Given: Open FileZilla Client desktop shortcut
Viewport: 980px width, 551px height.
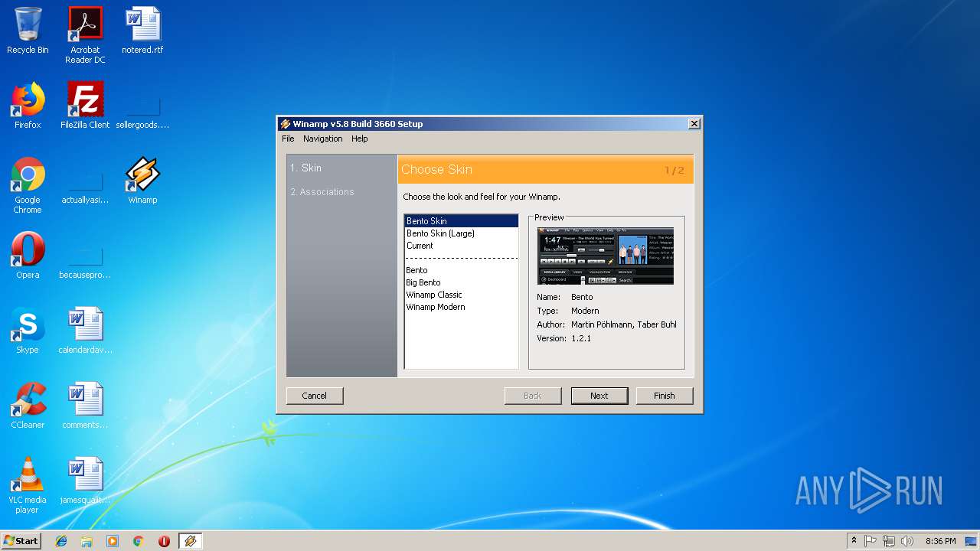Looking at the screenshot, I should 85,106.
